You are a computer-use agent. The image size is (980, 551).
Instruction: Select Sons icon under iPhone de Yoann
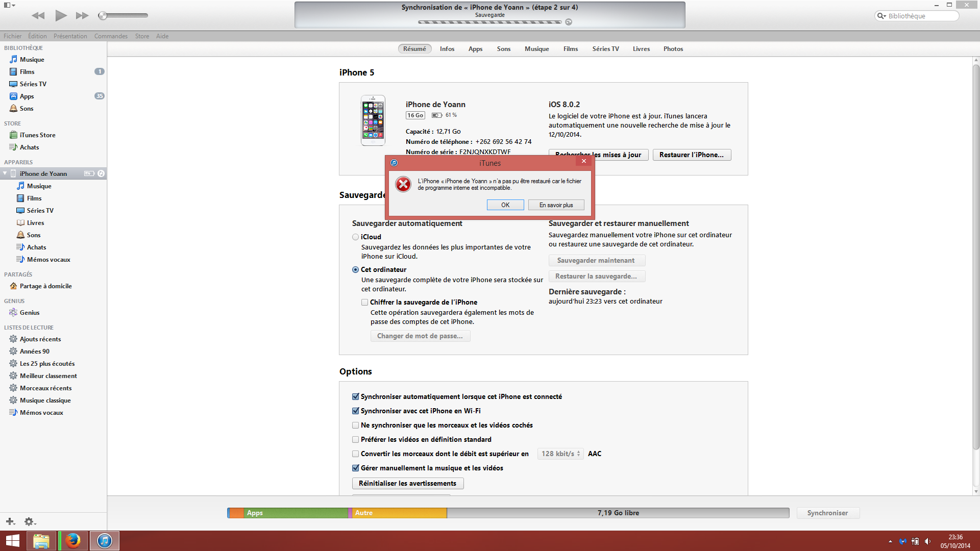click(x=20, y=235)
